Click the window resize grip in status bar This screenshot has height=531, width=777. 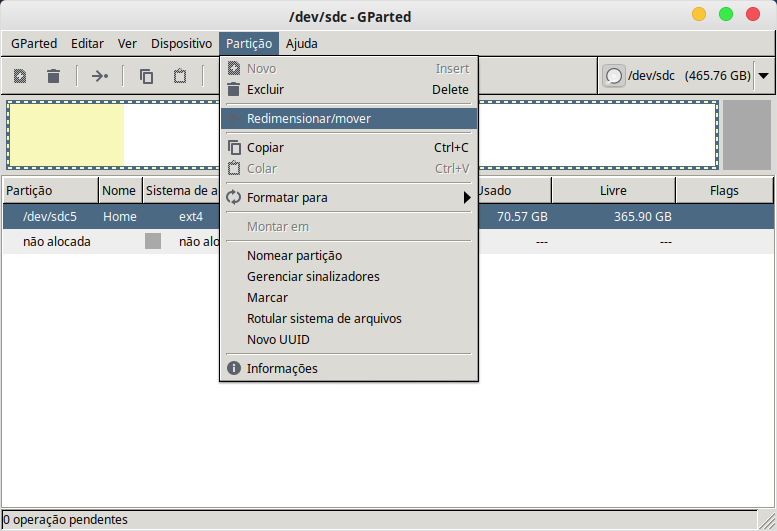(767, 520)
